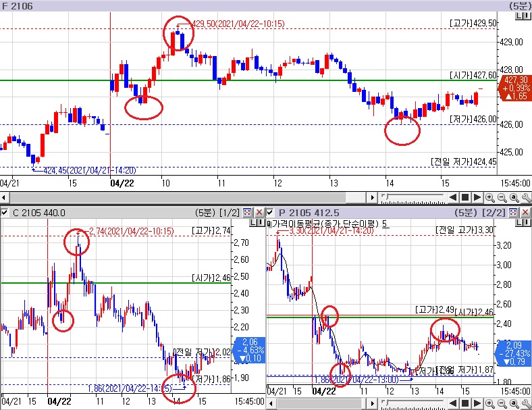Click the [1/2] pane indicator
Viewport: 532px width, 410px height.
tap(230, 213)
